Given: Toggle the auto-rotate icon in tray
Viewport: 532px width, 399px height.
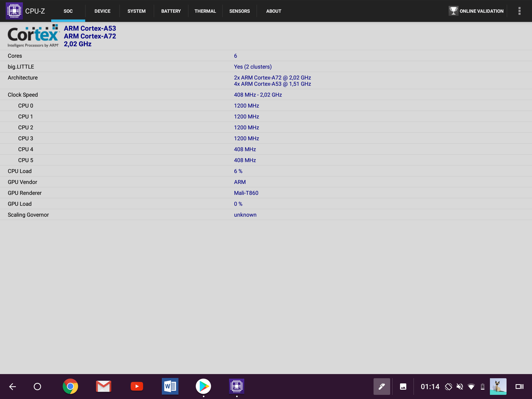Looking at the screenshot, I should pos(449,387).
